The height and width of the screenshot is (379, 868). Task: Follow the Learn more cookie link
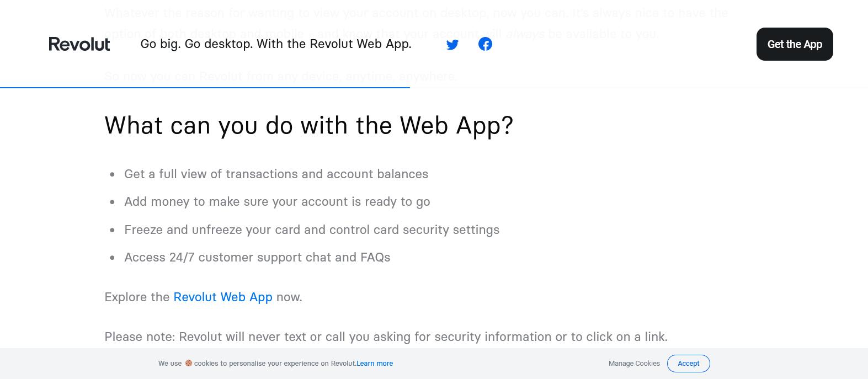point(375,364)
